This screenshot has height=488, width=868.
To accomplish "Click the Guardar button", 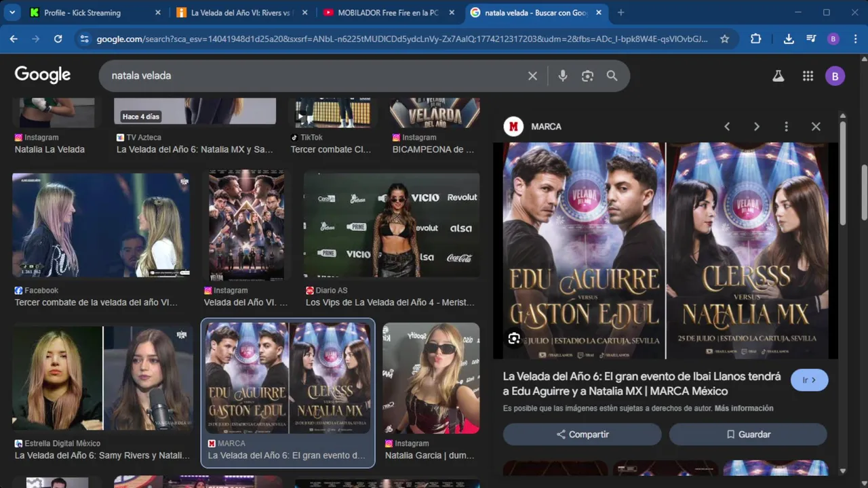I will tap(748, 434).
